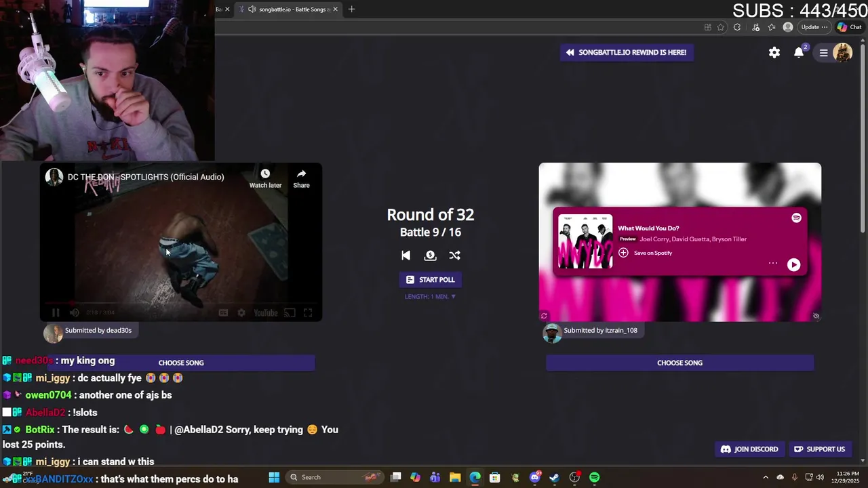Join the Discord server

[x=749, y=449]
